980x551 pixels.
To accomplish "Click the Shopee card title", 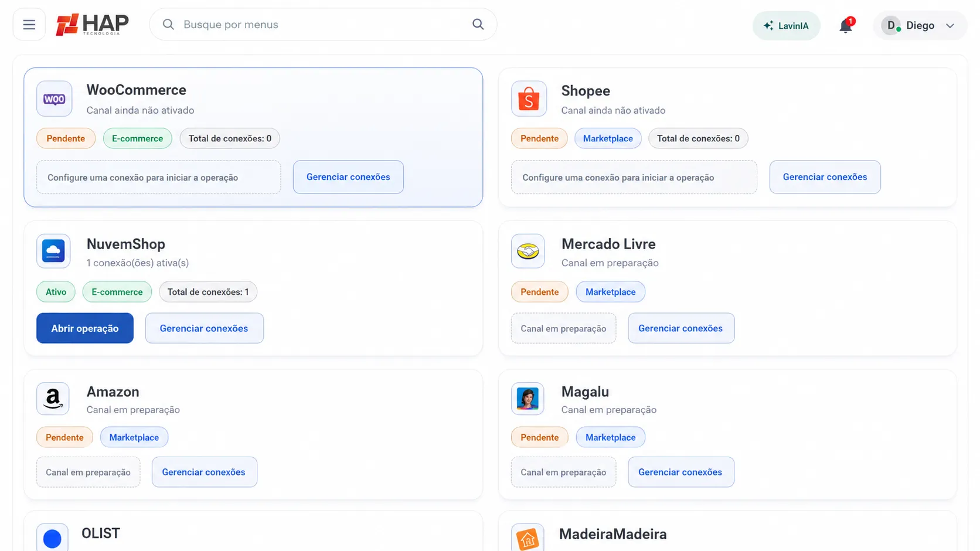I will coord(586,91).
